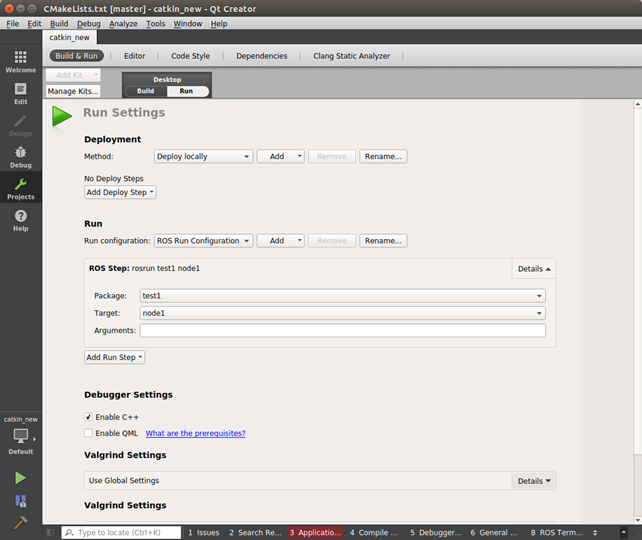The height and width of the screenshot is (540, 642).
Task: Open the Add Kit dropdown
Action: tap(73, 75)
